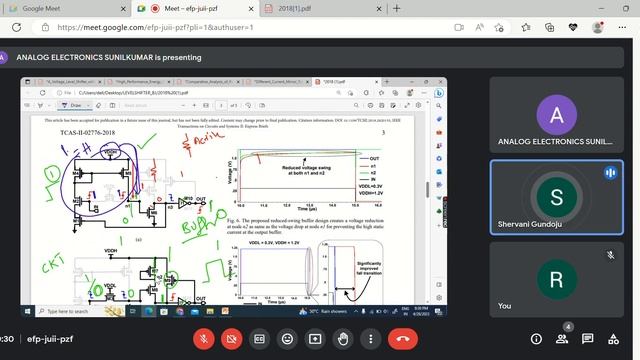
Task: Zoom in on shared PDF
Action: coord(194,105)
